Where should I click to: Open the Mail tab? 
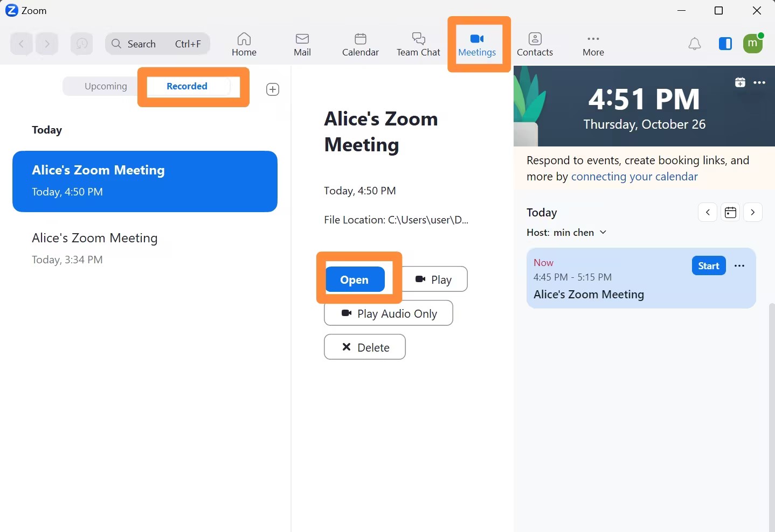tap(302, 44)
